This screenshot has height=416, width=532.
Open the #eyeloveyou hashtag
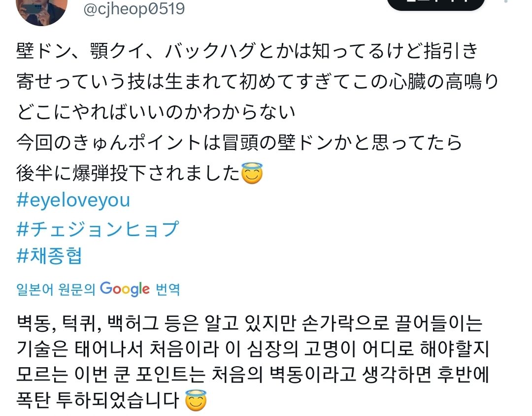click(73, 201)
